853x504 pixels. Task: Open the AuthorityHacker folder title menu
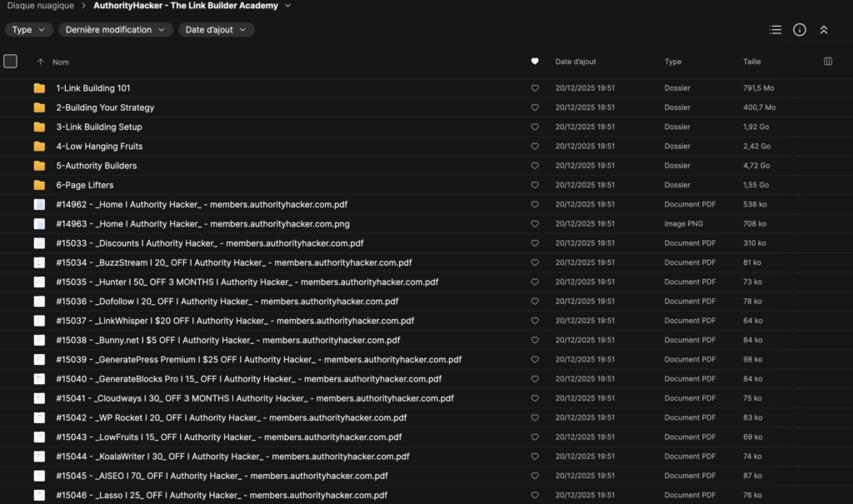coord(287,5)
